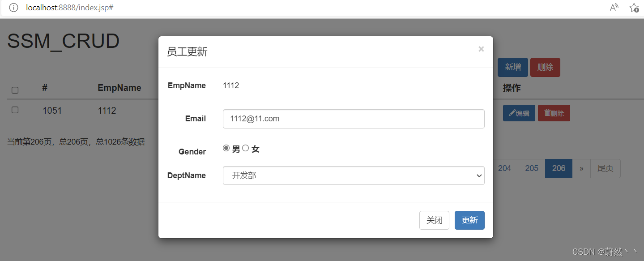The height and width of the screenshot is (261, 644).
Task: Click 更新 to save employee changes
Action: [469, 220]
